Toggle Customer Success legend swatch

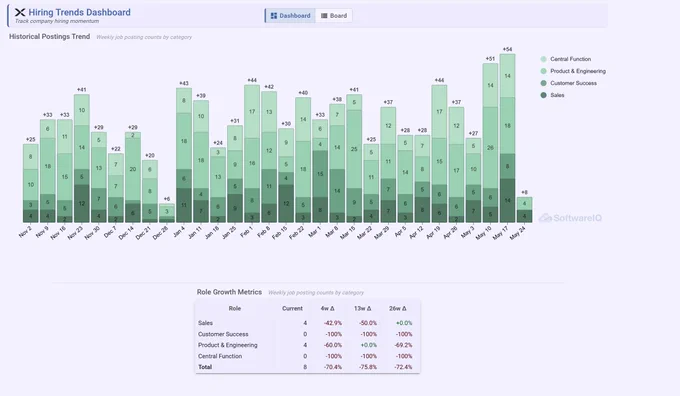click(x=543, y=83)
